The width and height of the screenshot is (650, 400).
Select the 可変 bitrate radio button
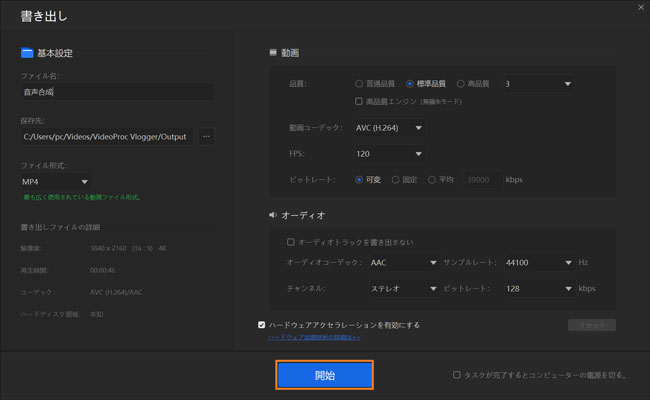[x=359, y=179]
